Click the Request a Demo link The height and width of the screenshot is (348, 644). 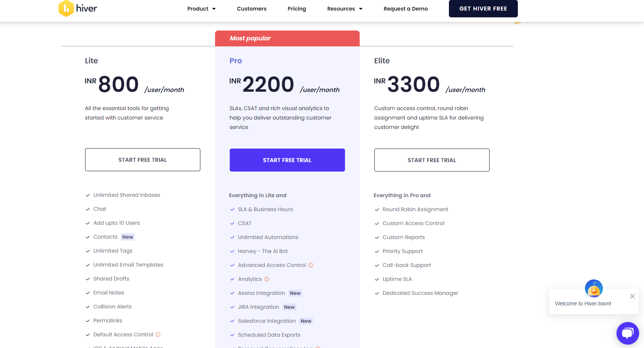click(x=406, y=9)
